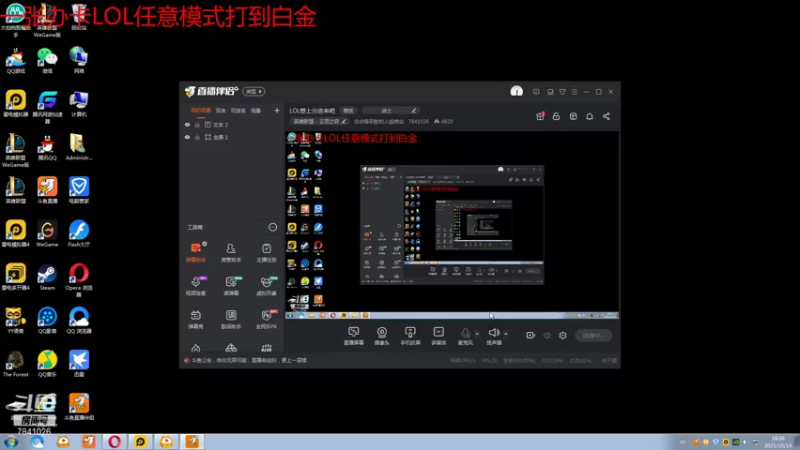The height and width of the screenshot is (450, 800).
Task: Open the 房管助手 room manager tool
Action: click(x=231, y=252)
